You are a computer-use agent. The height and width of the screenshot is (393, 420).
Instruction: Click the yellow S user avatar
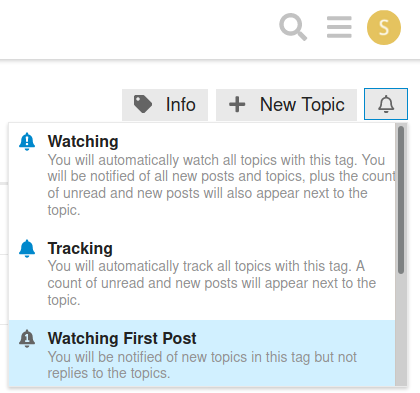384,27
